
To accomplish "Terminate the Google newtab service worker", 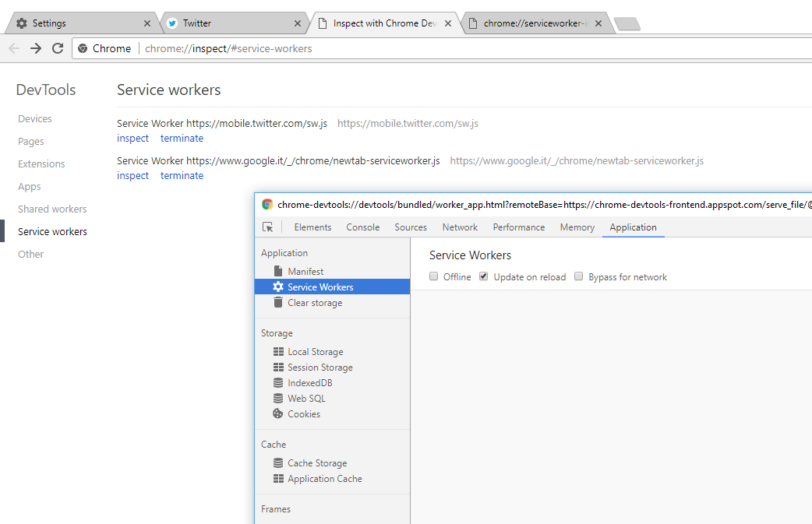I will 182,176.
